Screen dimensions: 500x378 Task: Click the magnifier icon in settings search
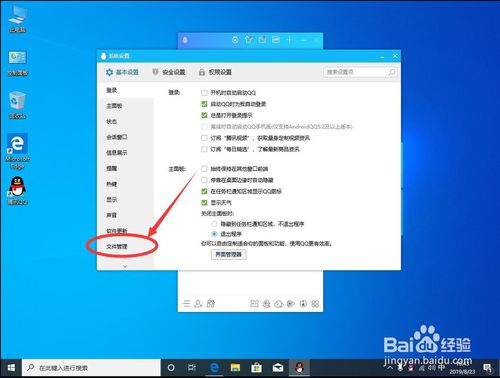[x=392, y=72]
